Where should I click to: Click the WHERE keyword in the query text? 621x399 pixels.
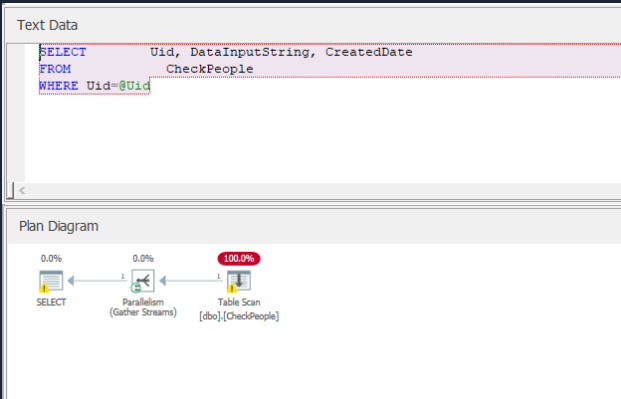click(59, 86)
